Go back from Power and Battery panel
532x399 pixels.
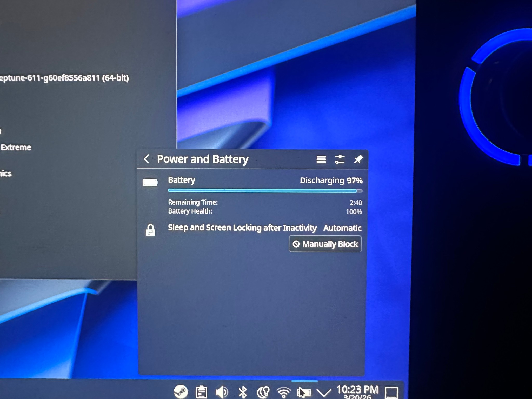point(147,159)
